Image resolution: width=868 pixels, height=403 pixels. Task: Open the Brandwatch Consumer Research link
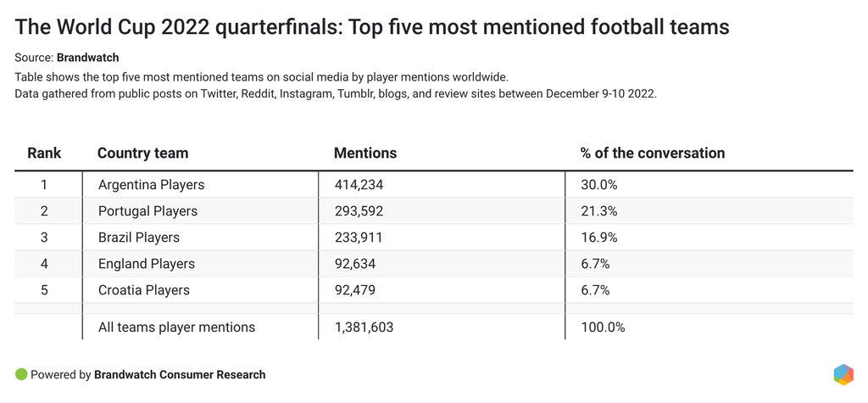(180, 374)
